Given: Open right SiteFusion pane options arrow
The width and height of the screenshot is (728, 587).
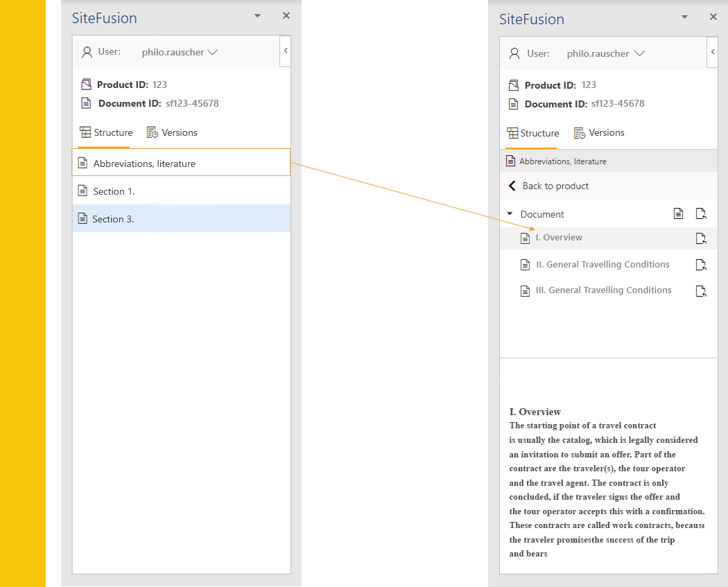Looking at the screenshot, I should click(684, 17).
